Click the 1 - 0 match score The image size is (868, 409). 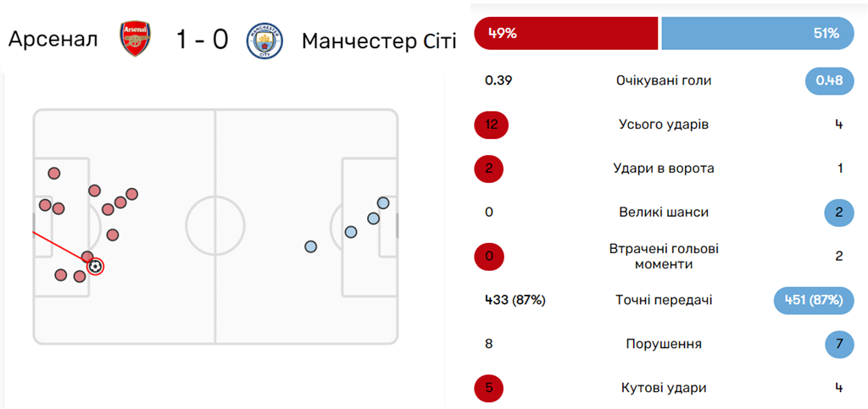tap(202, 41)
